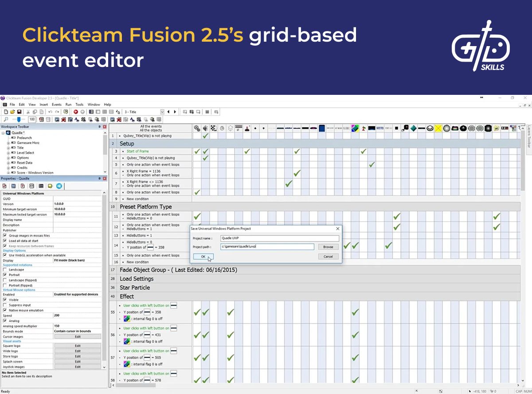Click the Cut icon in the toolbar
This screenshot has height=394, width=532.
click(28, 112)
